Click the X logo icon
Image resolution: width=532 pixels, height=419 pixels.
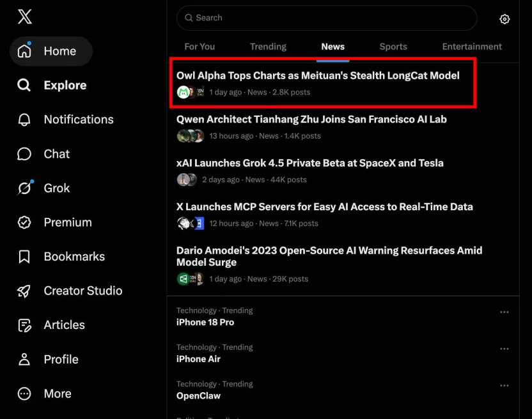[25, 17]
